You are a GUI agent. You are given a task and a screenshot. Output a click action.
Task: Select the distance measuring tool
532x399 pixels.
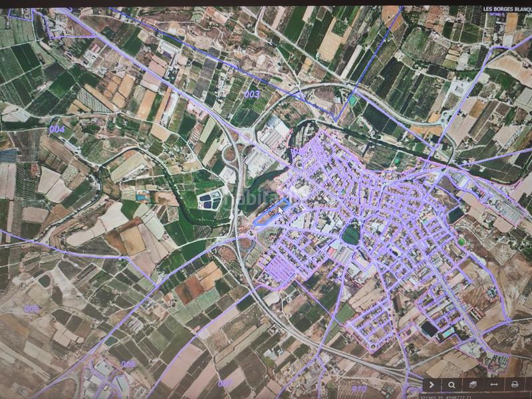494,384
